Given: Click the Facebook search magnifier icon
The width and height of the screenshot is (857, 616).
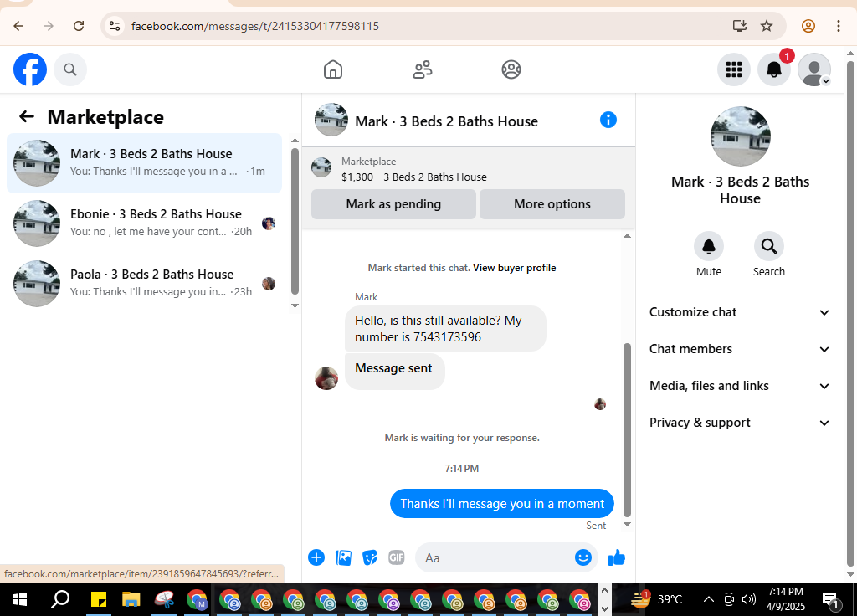Looking at the screenshot, I should click(70, 69).
